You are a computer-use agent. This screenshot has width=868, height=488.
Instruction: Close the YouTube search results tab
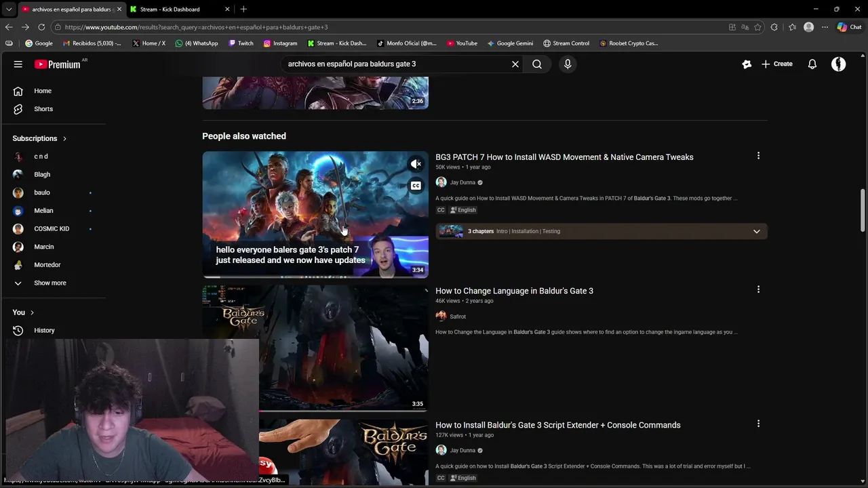[119, 9]
